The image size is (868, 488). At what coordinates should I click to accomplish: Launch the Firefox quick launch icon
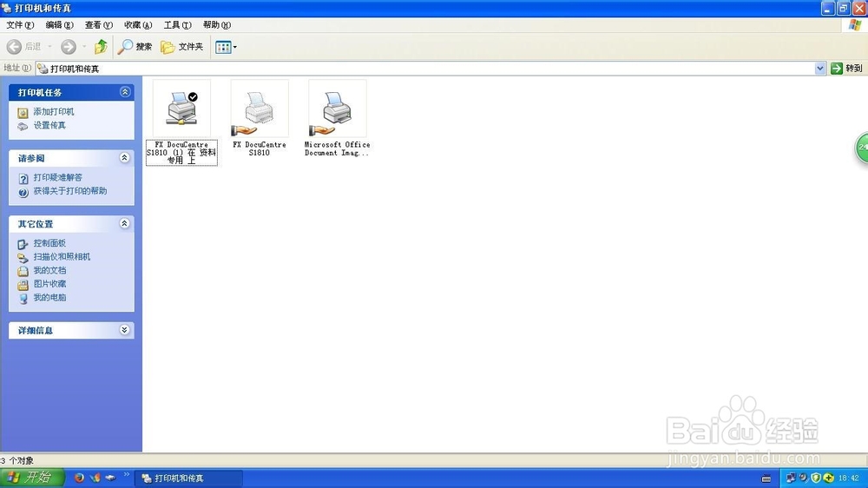[79, 478]
